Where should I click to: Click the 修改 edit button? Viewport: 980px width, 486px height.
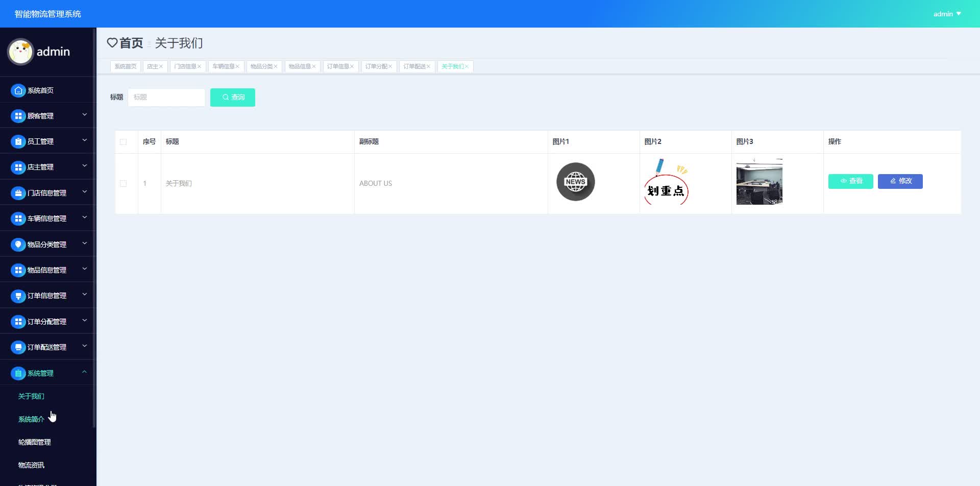(x=900, y=181)
